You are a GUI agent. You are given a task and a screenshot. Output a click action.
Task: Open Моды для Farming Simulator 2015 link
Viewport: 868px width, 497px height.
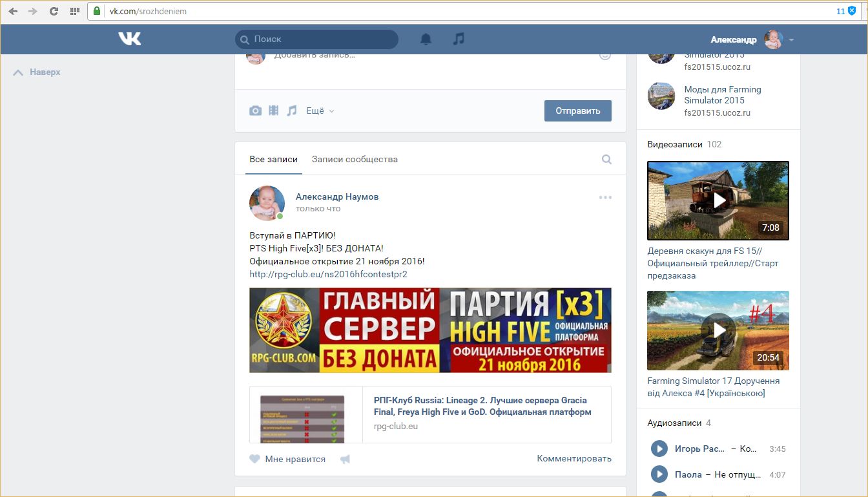[x=723, y=95]
